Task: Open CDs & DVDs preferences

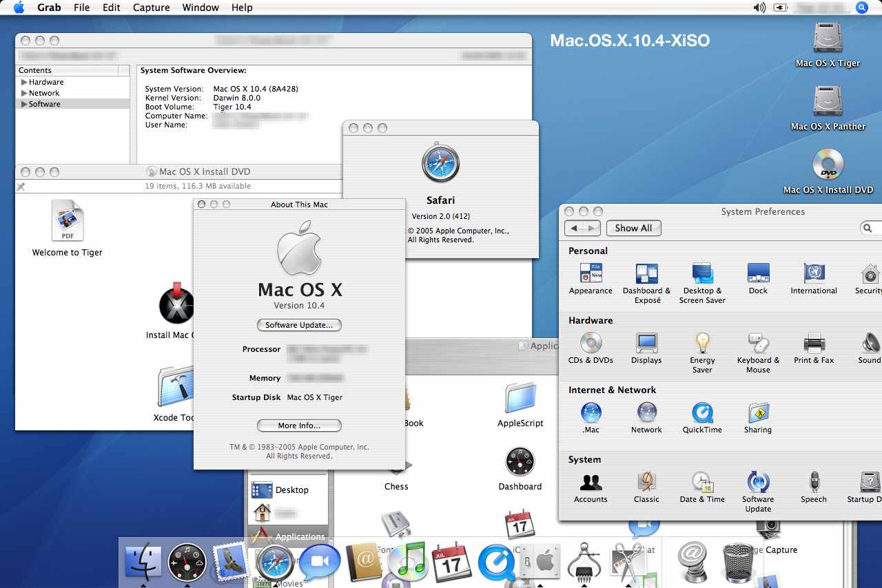Action: coord(591,348)
